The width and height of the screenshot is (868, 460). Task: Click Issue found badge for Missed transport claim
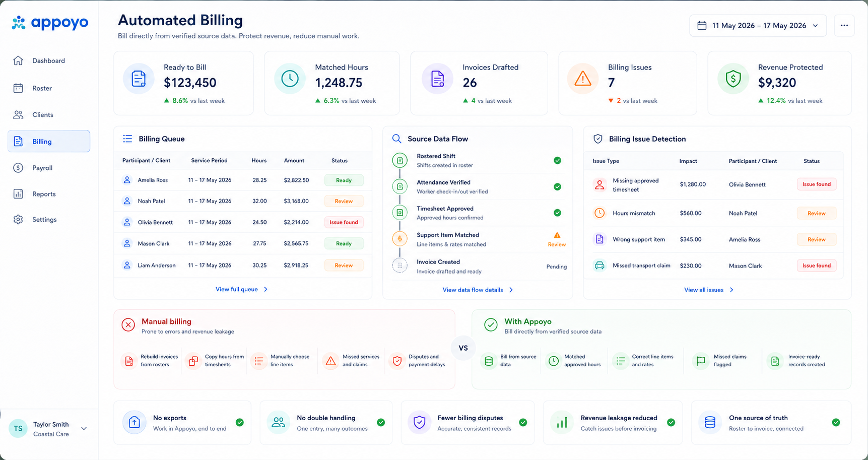[816, 266]
